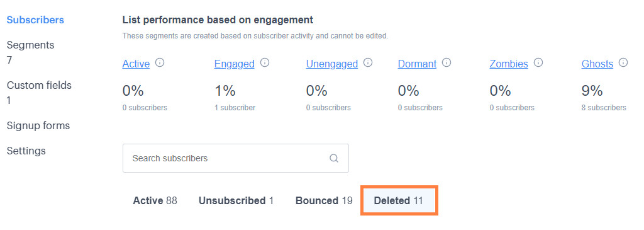Click the info icon next to Ghosts
The width and height of the screenshot is (644, 230).
623,63
